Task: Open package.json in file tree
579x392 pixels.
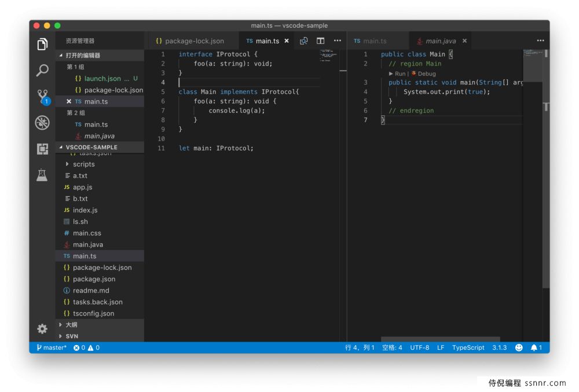Action: click(100, 279)
